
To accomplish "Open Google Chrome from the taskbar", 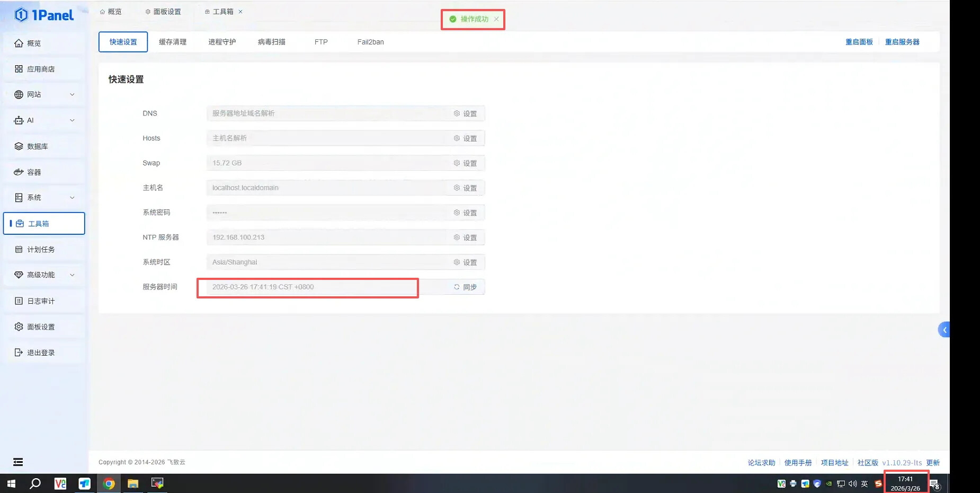I will 109,483.
